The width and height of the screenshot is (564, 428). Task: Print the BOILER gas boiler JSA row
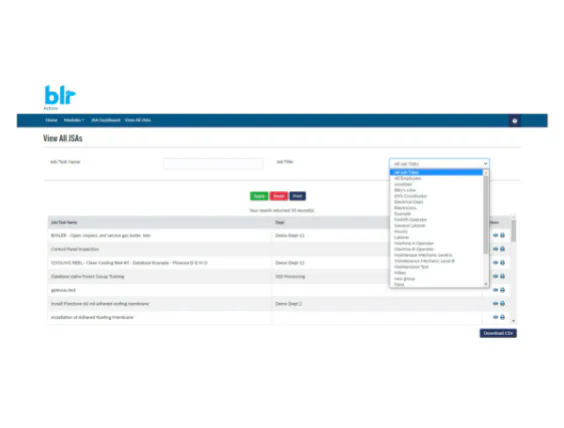502,235
